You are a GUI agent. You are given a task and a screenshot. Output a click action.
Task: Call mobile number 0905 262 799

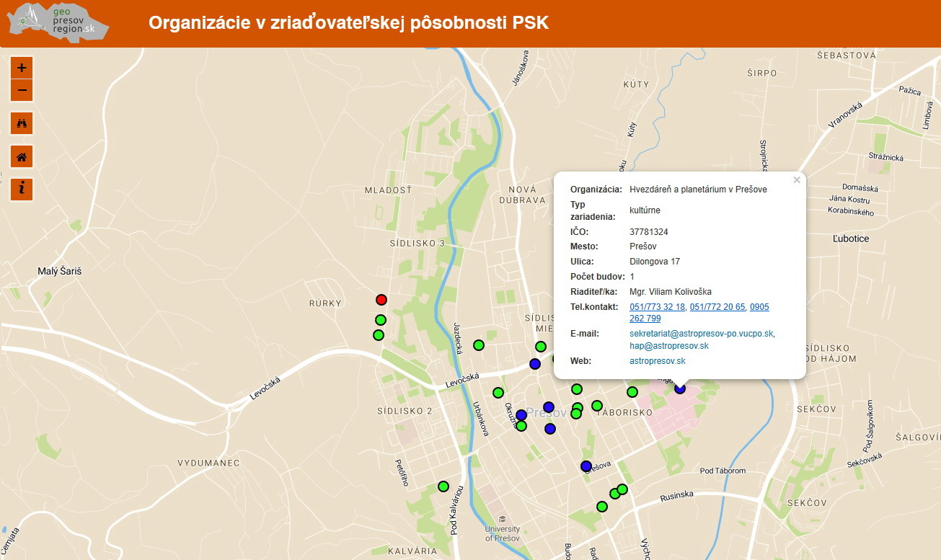pyautogui.click(x=699, y=313)
